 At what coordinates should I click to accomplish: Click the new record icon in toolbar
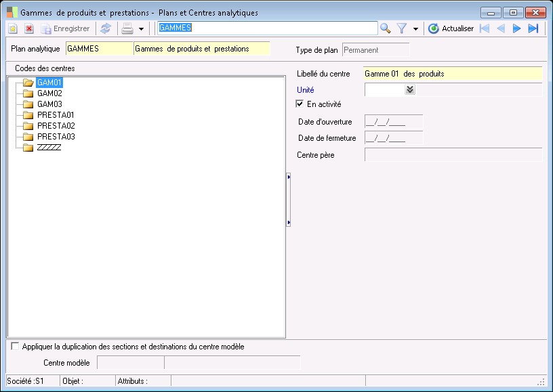pyautogui.click(x=13, y=28)
